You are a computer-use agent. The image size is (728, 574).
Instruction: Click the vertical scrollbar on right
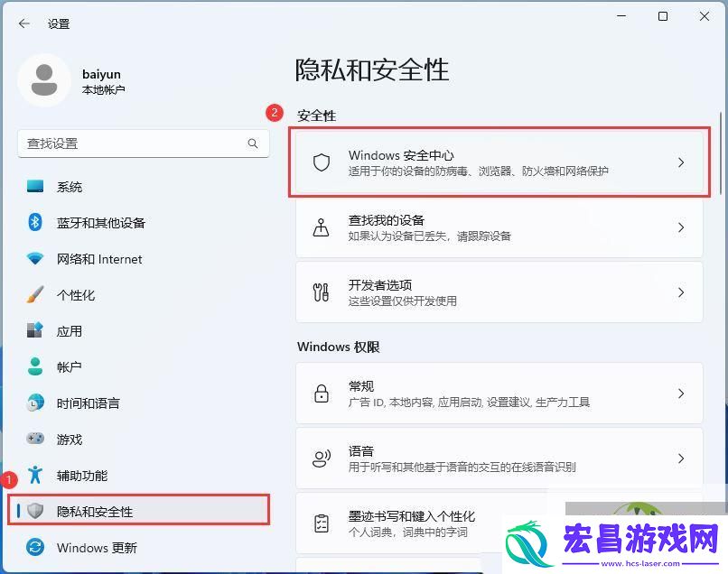click(720, 153)
